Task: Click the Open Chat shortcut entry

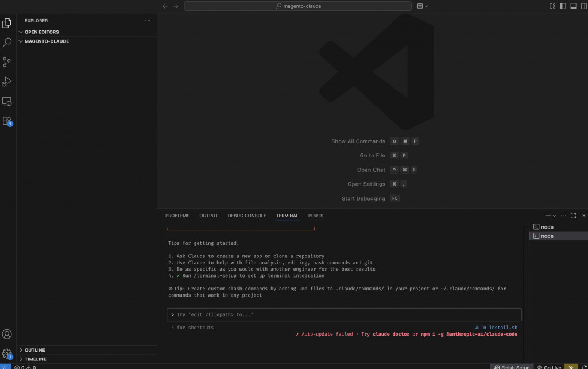Action: click(x=386, y=170)
